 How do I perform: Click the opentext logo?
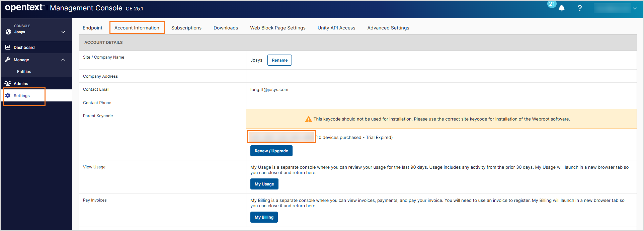[24, 8]
